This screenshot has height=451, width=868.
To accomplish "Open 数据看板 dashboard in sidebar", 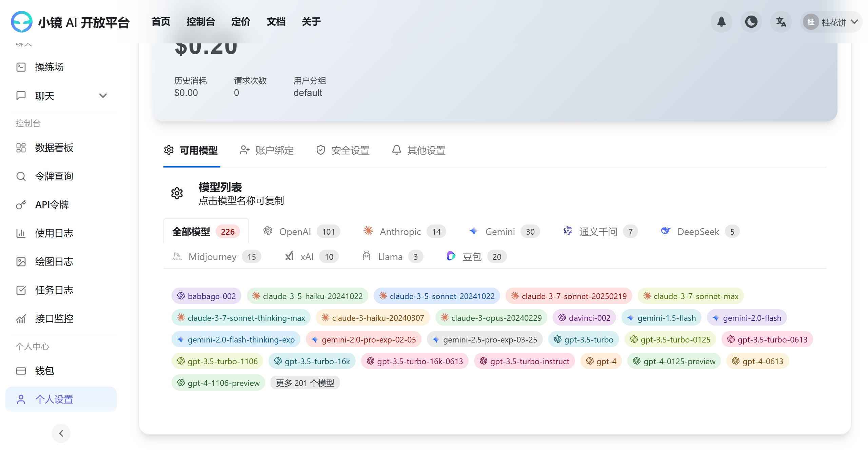I will pyautogui.click(x=61, y=148).
